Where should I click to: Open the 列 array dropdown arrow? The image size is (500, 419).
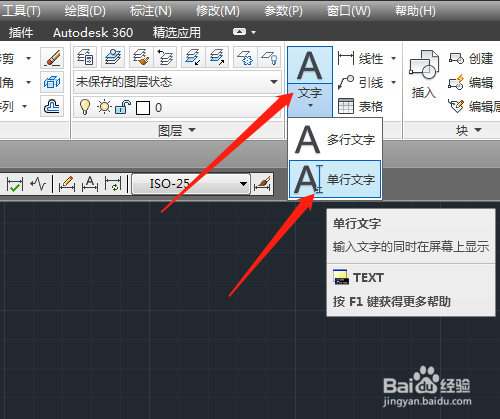25,107
